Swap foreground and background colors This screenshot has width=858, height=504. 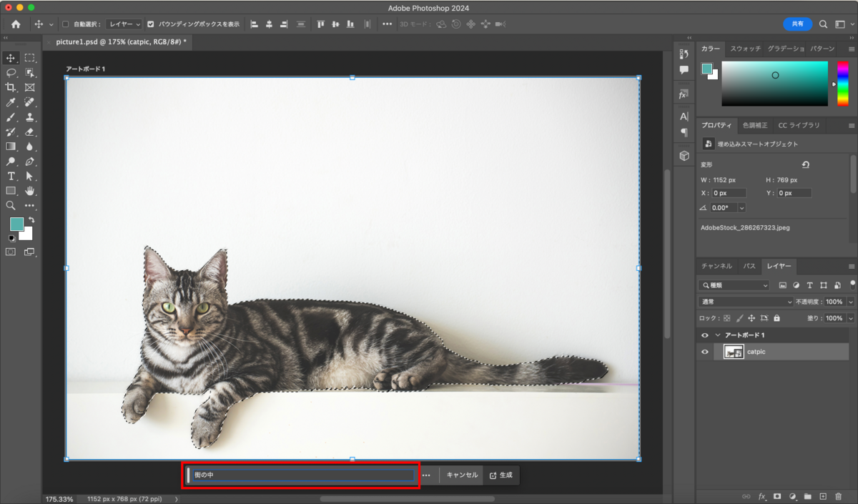pos(31,220)
